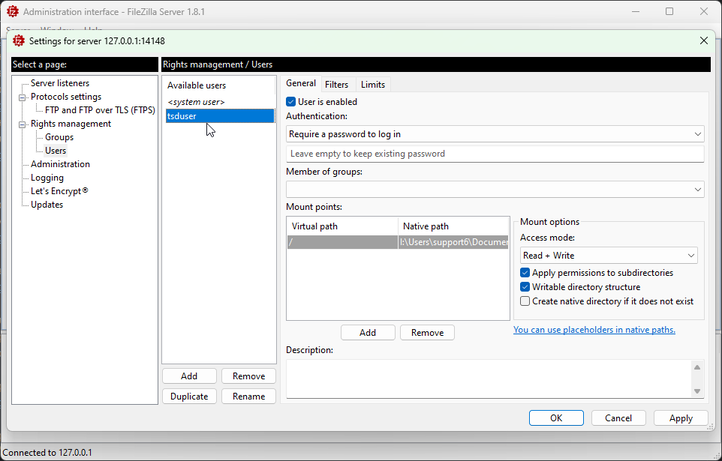Cancel the settings dialog
722x461 pixels.
pos(618,418)
